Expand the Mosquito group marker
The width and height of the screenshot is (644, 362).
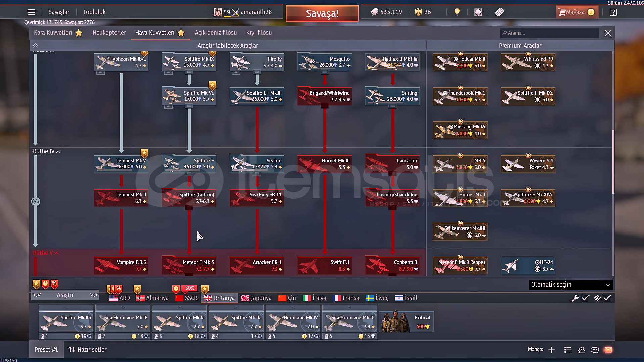click(324, 72)
